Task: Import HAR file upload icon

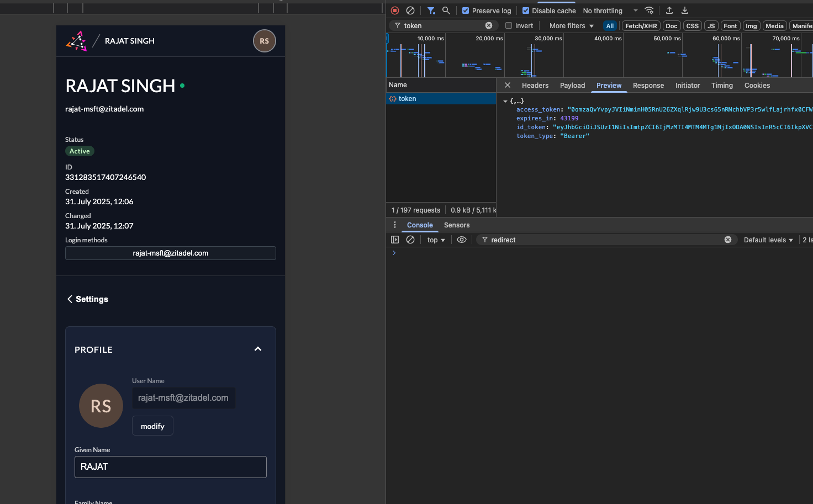Action: point(669,10)
